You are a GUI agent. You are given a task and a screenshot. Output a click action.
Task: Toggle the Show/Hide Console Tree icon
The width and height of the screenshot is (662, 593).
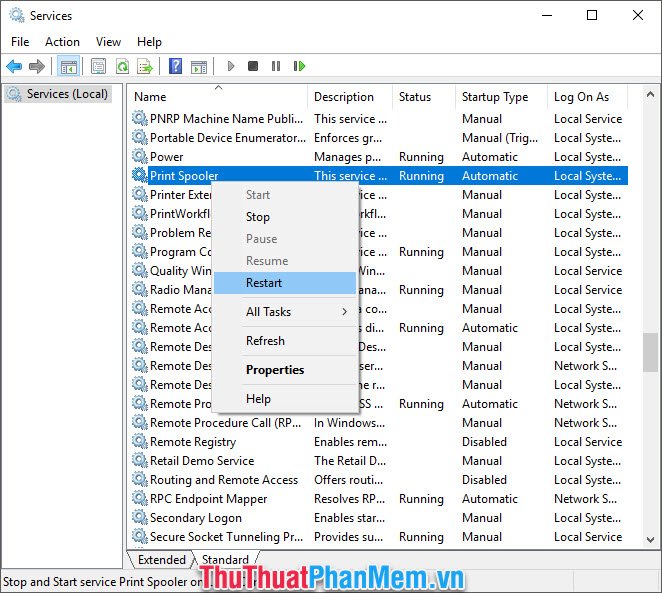[68, 66]
